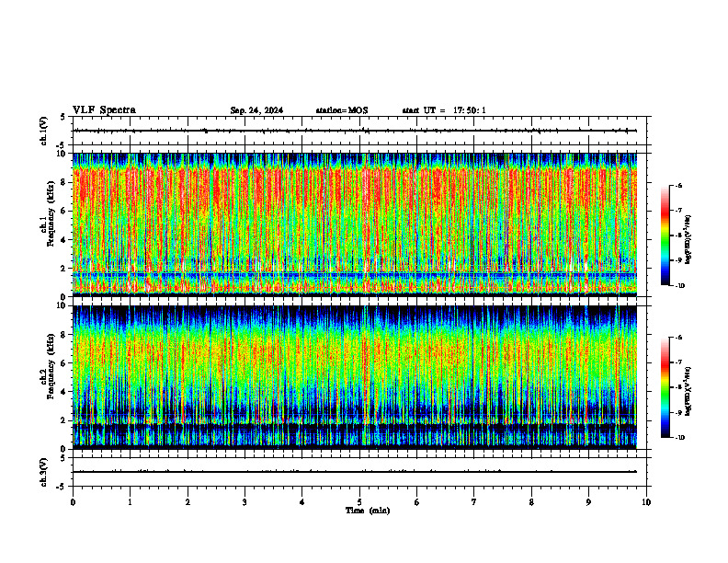Select the date text "Sep. 24, 2024"
The width and height of the screenshot is (728, 563).
[256, 110]
